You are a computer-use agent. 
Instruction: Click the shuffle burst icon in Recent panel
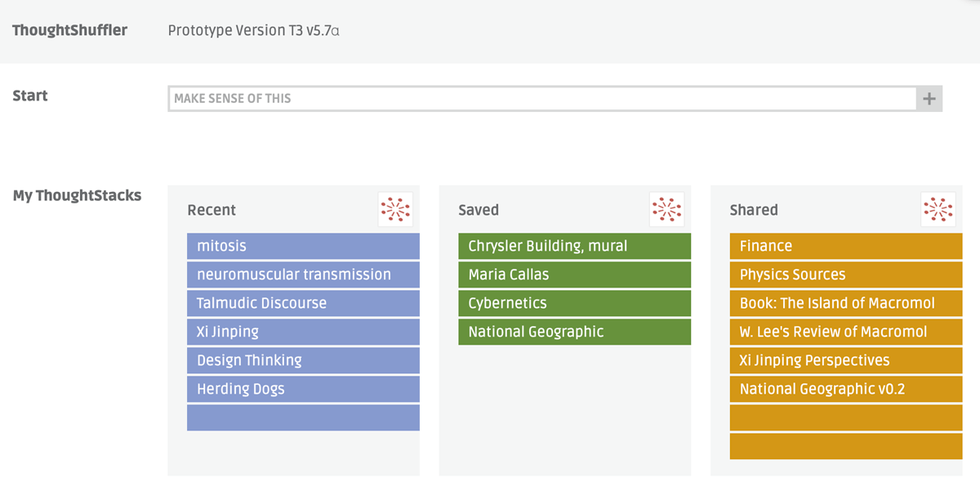click(396, 210)
